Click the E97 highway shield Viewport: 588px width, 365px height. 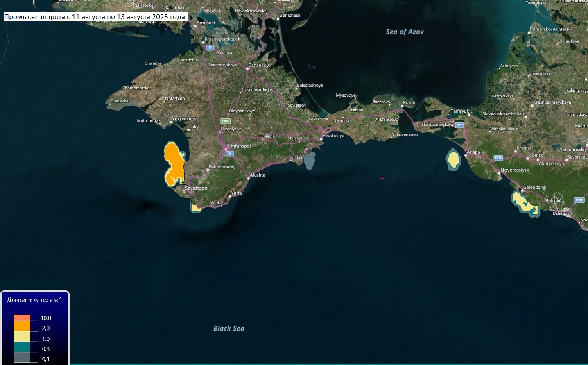459,125
